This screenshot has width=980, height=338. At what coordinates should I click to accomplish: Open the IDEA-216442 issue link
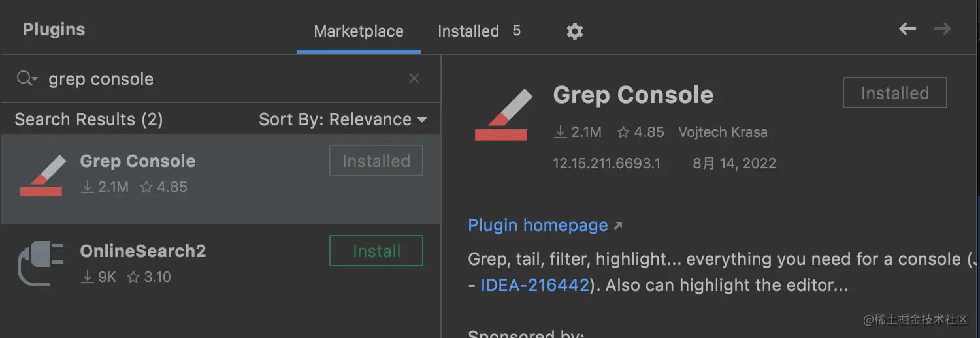pos(535,286)
